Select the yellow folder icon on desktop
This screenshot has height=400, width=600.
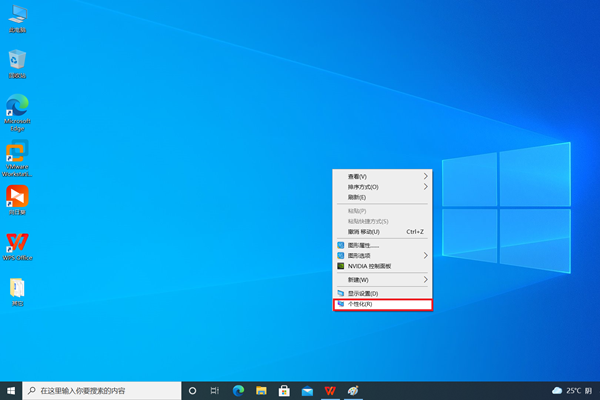[x=18, y=292]
